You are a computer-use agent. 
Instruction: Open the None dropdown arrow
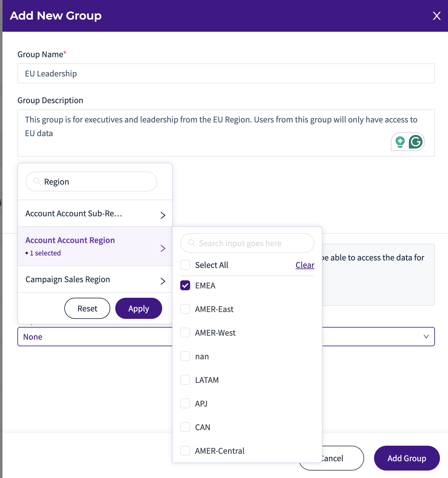tap(426, 337)
